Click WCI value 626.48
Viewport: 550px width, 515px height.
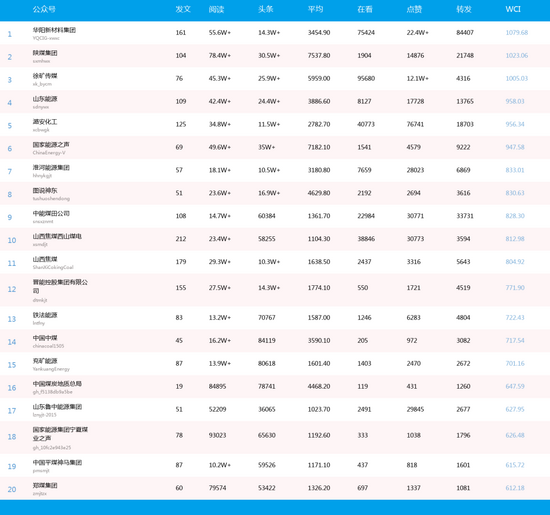click(515, 435)
